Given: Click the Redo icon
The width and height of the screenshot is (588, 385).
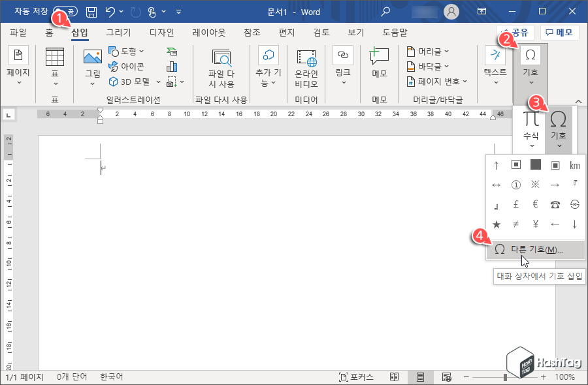Looking at the screenshot, I should point(135,12).
